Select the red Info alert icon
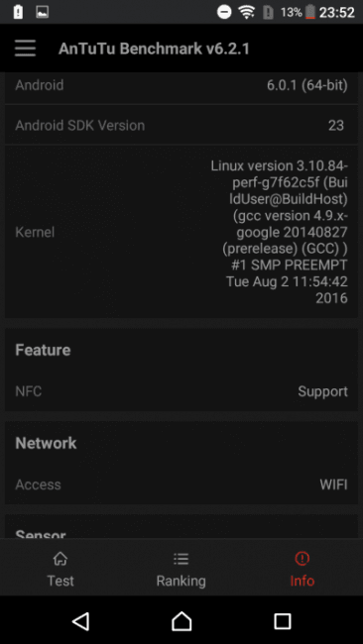The width and height of the screenshot is (363, 644). (x=302, y=558)
